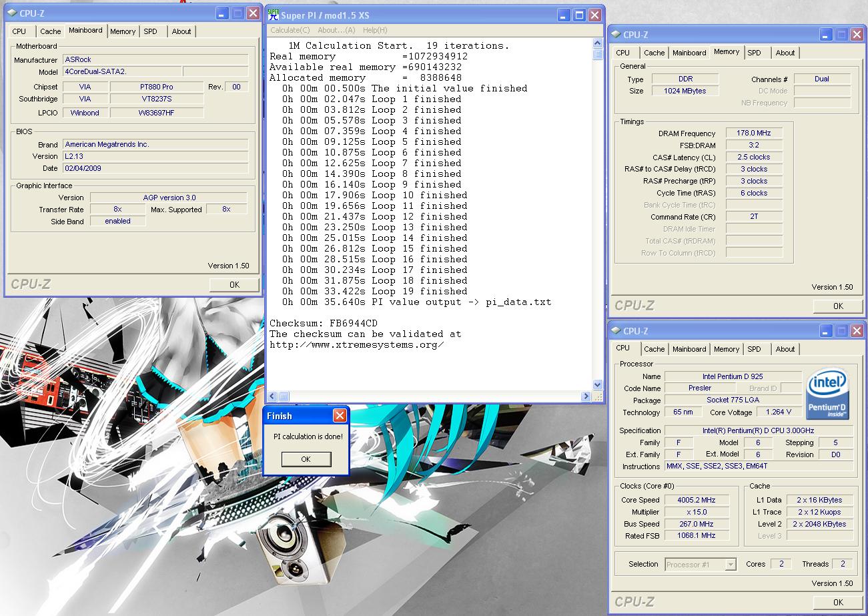
Task: Click the CAS# Latency 2.5 clocks field
Action: point(753,157)
